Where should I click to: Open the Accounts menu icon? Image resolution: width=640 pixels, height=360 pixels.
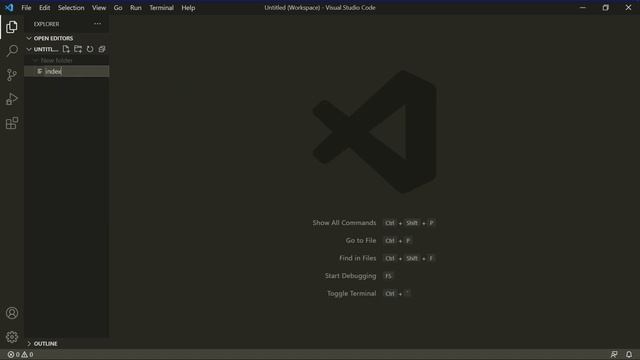click(x=12, y=313)
